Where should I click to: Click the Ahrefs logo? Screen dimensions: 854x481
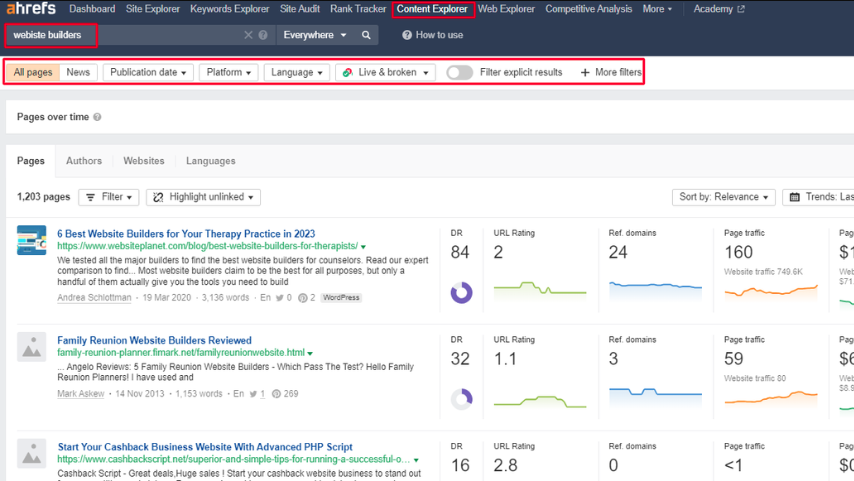[x=31, y=8]
